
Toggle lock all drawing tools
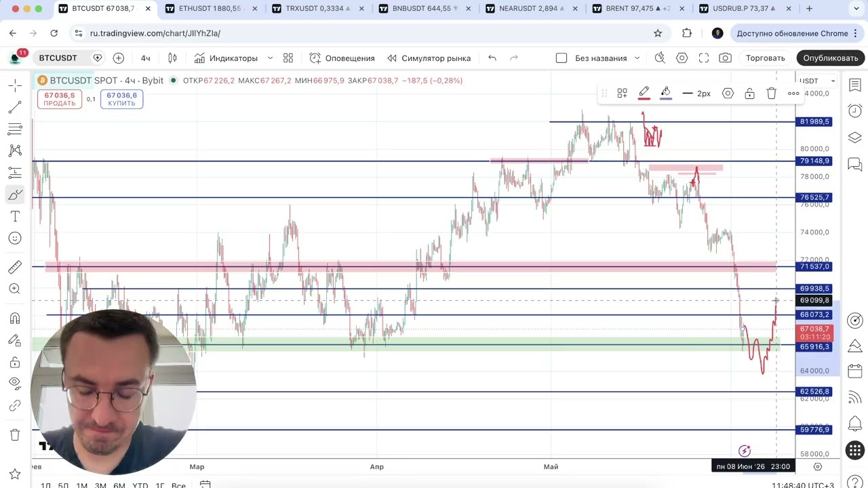point(15,362)
